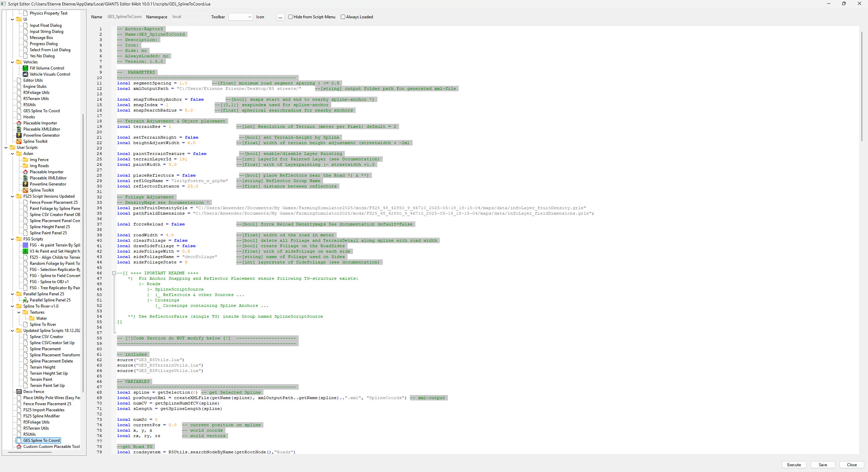Select the Vehicle Visuals Control script icon
The image size is (868, 472).
coord(25,74)
